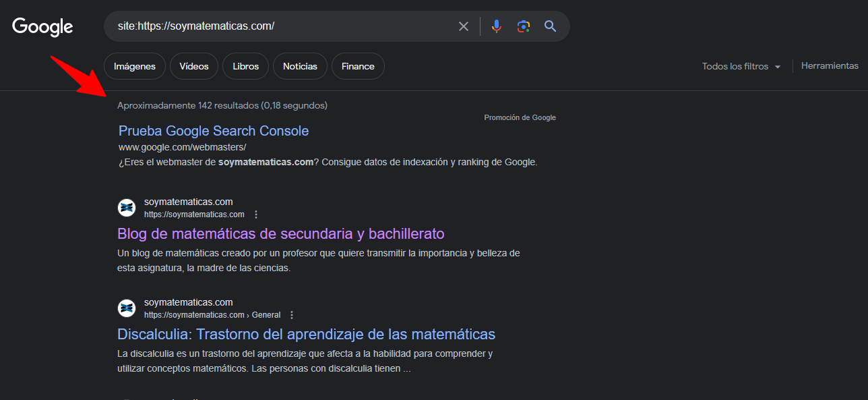
Task: Open the Herramientas search tools
Action: tap(830, 66)
